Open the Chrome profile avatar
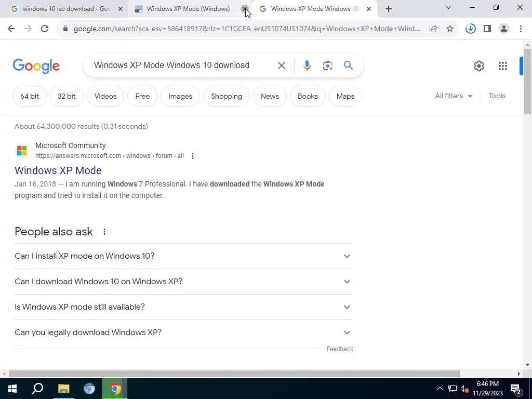The height and width of the screenshot is (399, 532). coord(504,29)
